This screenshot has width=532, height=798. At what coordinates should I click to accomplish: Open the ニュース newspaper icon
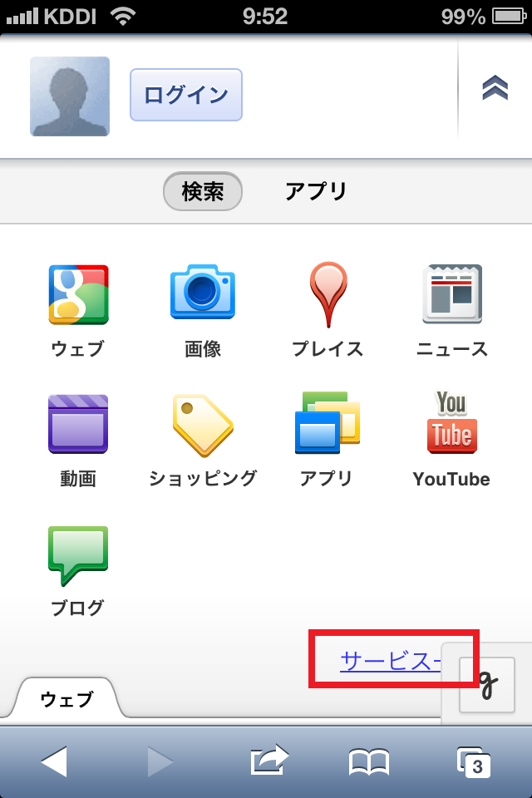452,293
